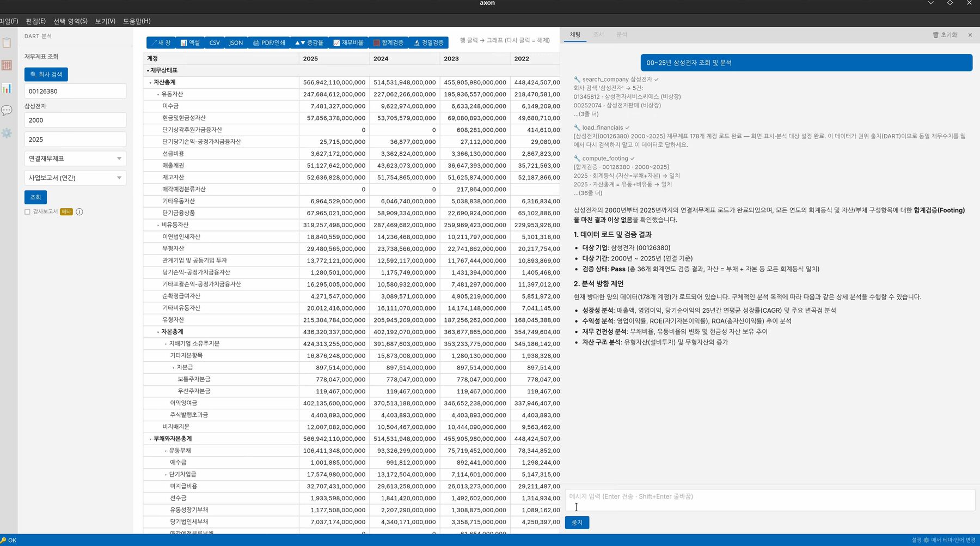Viewport: 980px width, 546px height.
Task: Export the table with the 엑셀 button
Action: [x=190, y=43]
